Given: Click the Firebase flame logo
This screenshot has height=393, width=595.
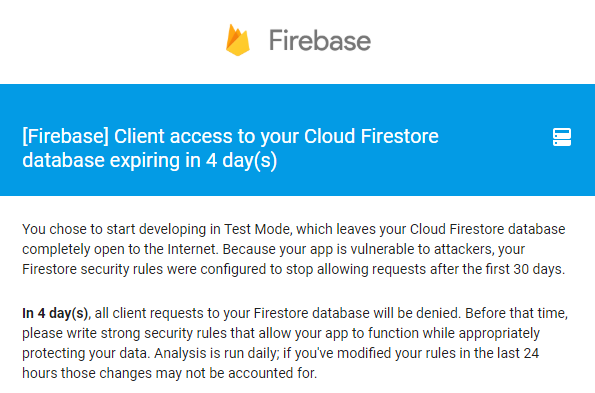Looking at the screenshot, I should (238, 40).
